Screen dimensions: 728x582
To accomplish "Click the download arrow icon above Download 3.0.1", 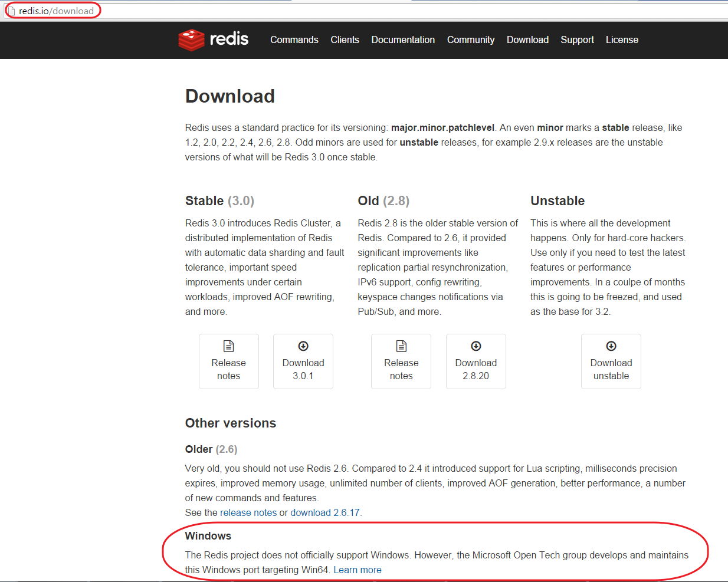I will [x=303, y=346].
